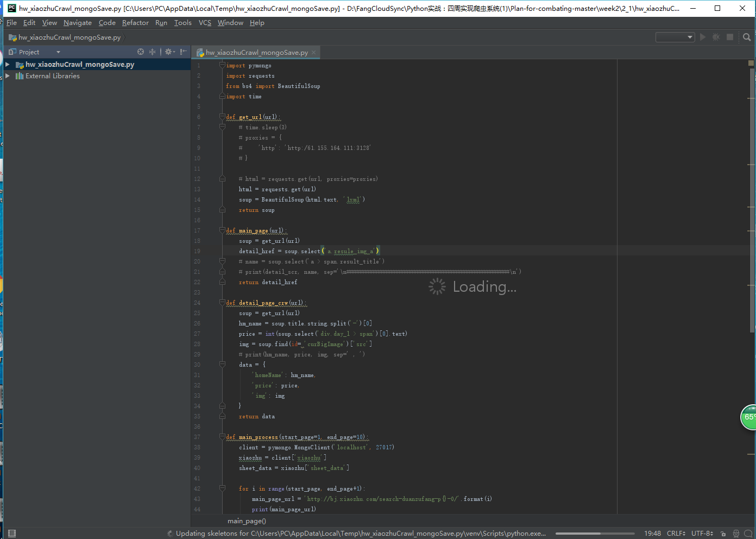This screenshot has height=539, width=756.
Task: Click 'return detail_href' code line
Action: pos(268,283)
